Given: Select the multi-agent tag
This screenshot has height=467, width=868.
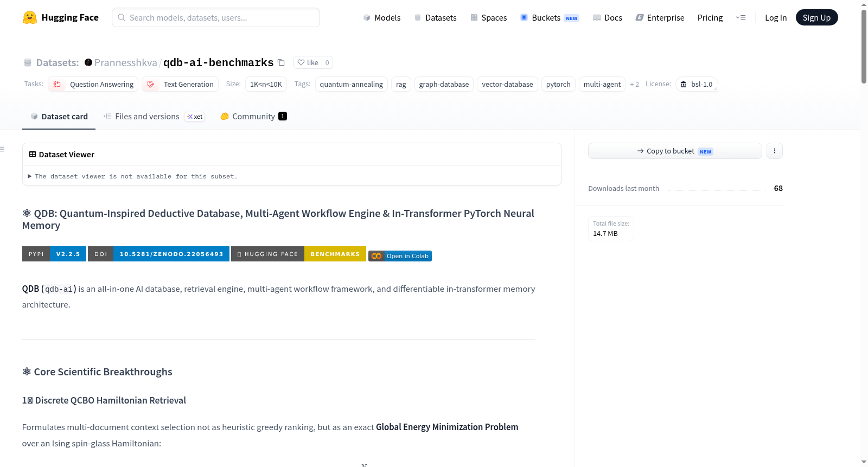Looking at the screenshot, I should tap(602, 84).
